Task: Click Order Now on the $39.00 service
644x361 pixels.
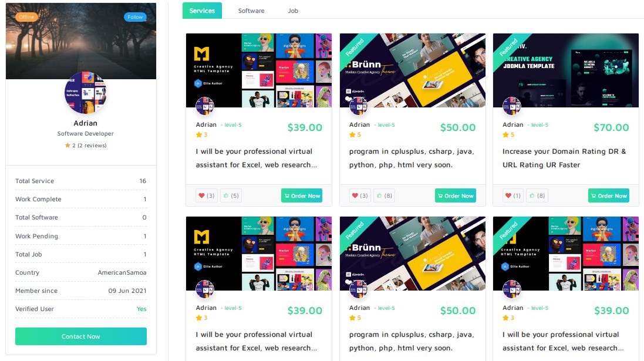Action: click(302, 195)
